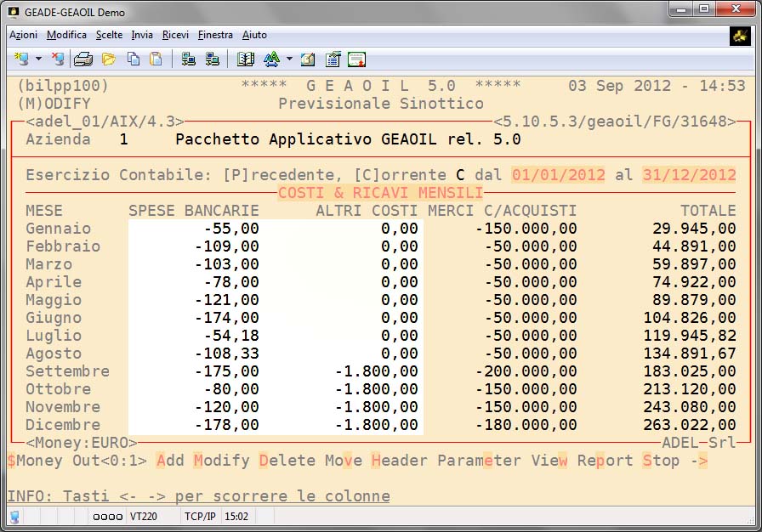Click the start date 01/01/2012 field
This screenshot has width=762, height=532.
[x=558, y=175]
